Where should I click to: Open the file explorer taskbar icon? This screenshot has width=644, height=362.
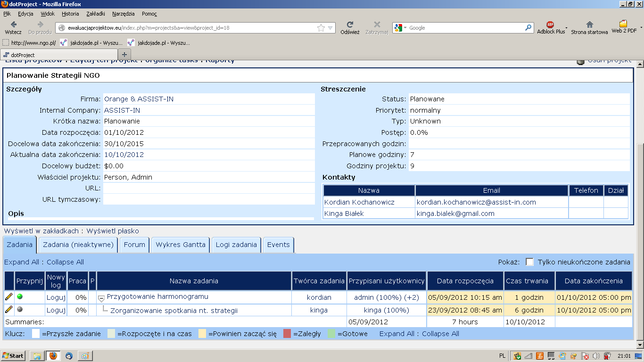tap(37, 356)
